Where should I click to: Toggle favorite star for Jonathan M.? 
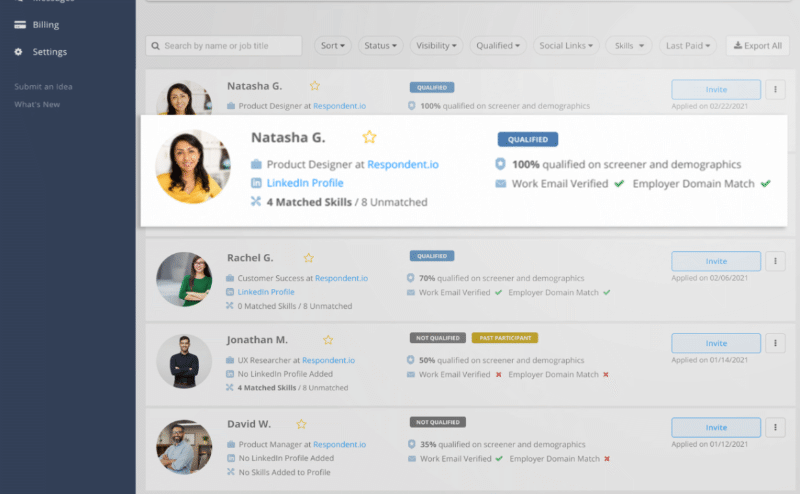pyautogui.click(x=328, y=340)
